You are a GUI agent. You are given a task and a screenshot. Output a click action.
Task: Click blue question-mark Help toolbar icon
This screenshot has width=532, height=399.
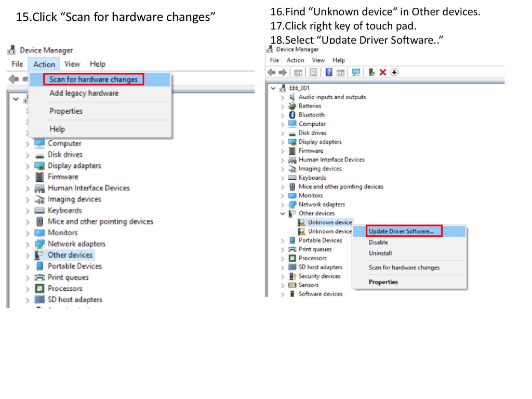click(329, 72)
